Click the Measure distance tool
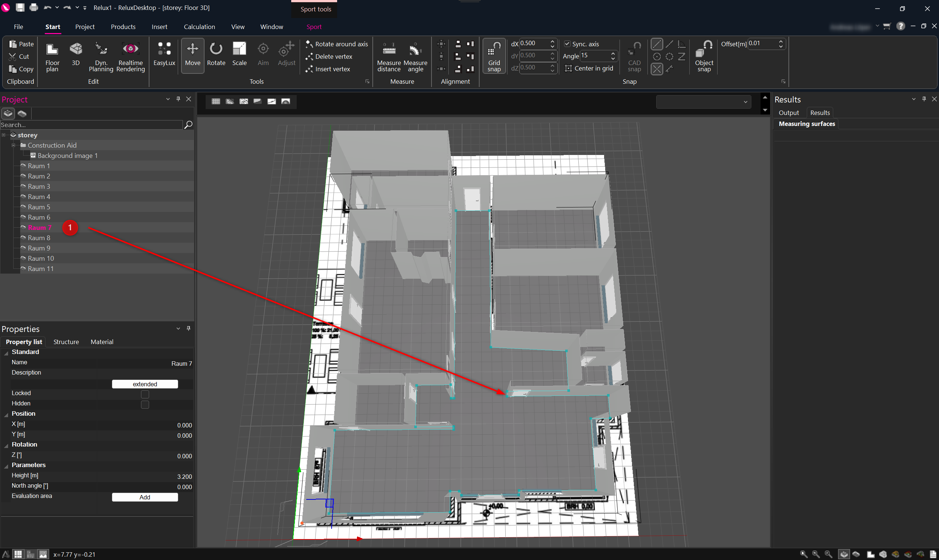The width and height of the screenshot is (939, 560). click(x=389, y=57)
